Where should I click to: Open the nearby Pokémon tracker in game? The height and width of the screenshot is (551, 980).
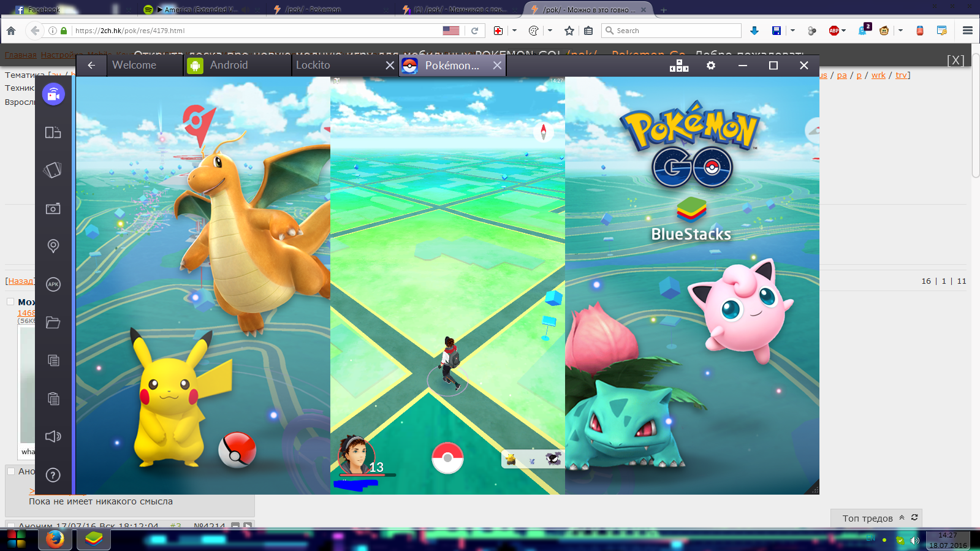pyautogui.click(x=533, y=459)
